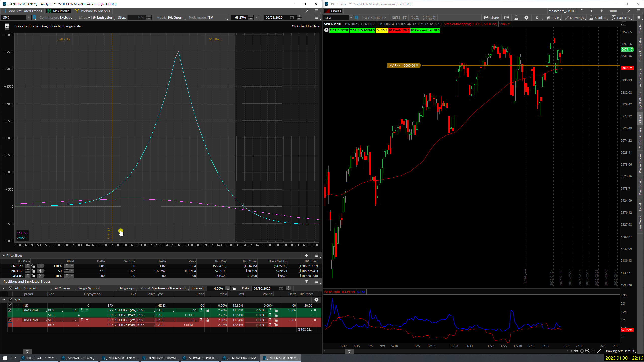Collapse the Price Slices section

(4, 255)
